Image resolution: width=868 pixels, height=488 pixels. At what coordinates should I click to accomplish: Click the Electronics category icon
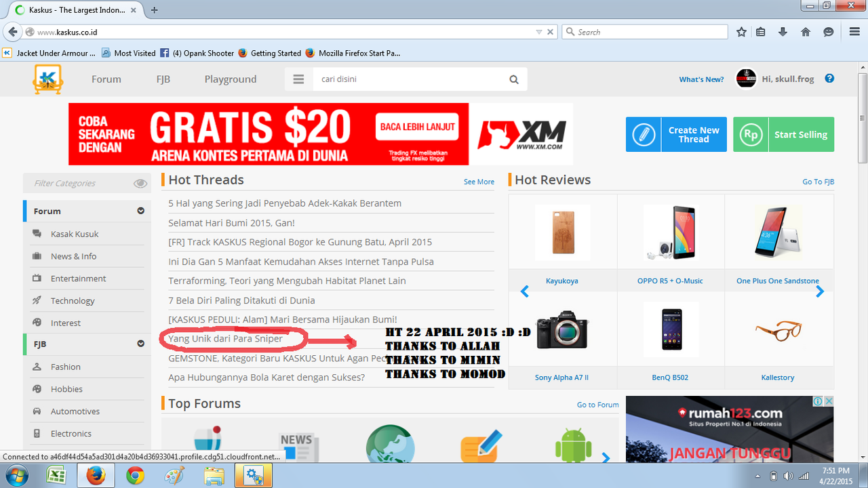37,434
